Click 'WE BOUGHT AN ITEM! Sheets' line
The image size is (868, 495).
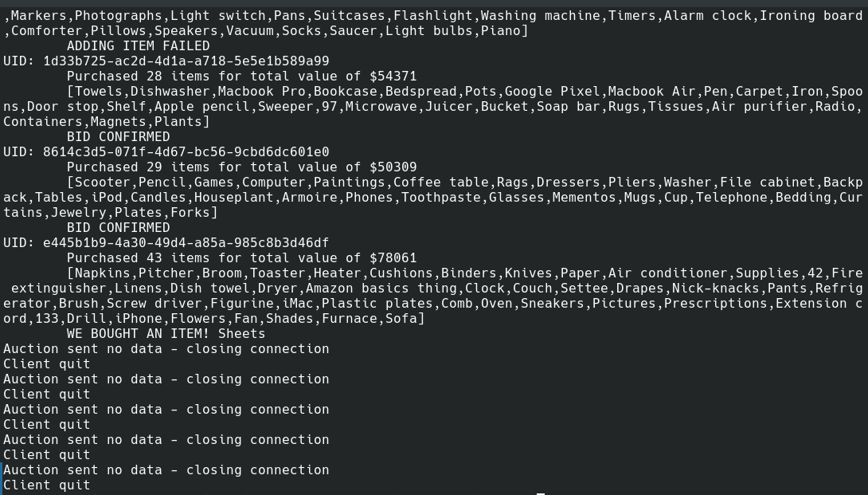click(x=166, y=334)
